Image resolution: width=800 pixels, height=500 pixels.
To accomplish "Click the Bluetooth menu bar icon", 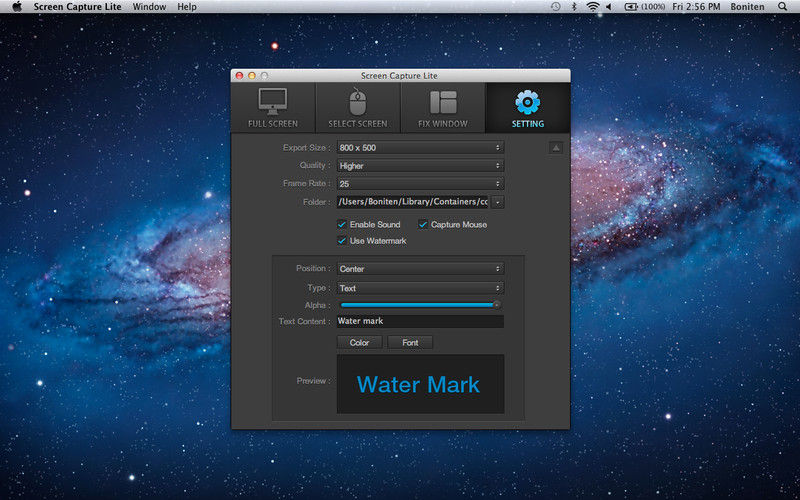I will [574, 7].
